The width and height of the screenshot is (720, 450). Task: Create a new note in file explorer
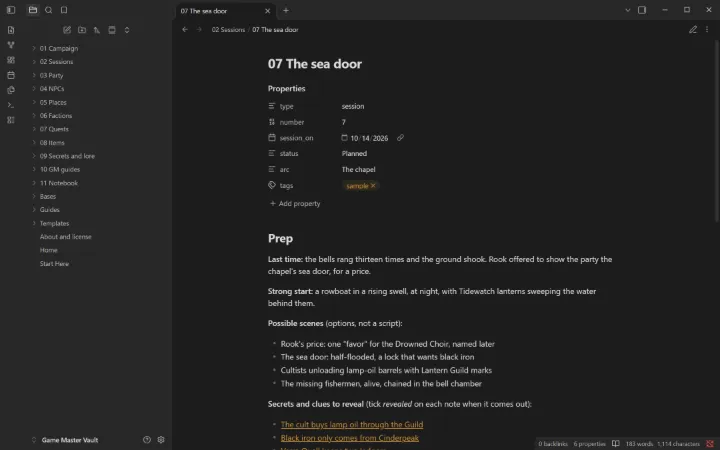67,30
